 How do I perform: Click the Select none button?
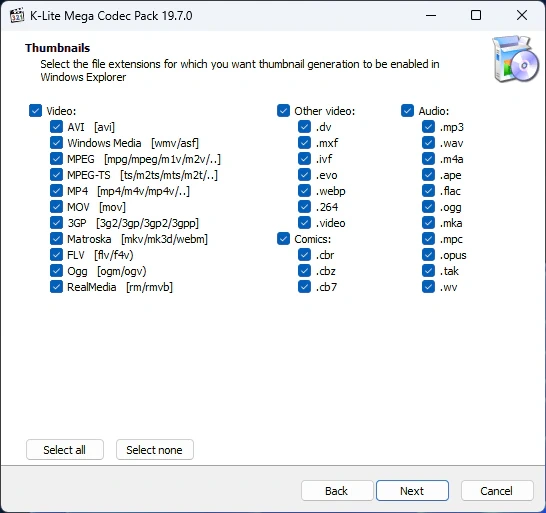coord(155,450)
